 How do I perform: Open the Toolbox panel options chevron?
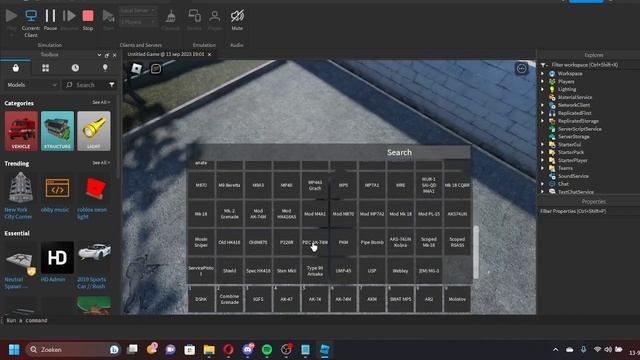click(99, 55)
